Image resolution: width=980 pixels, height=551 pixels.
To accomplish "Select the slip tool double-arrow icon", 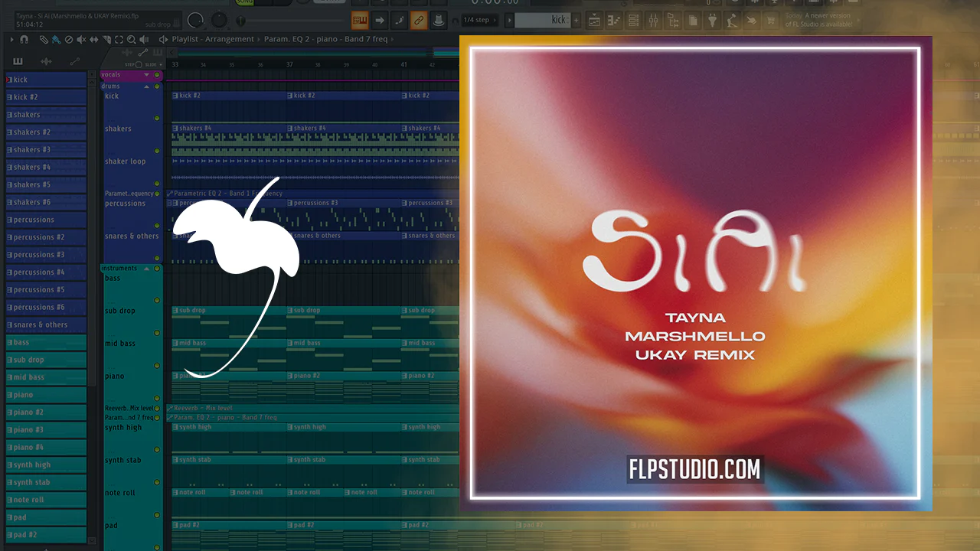I will point(95,39).
